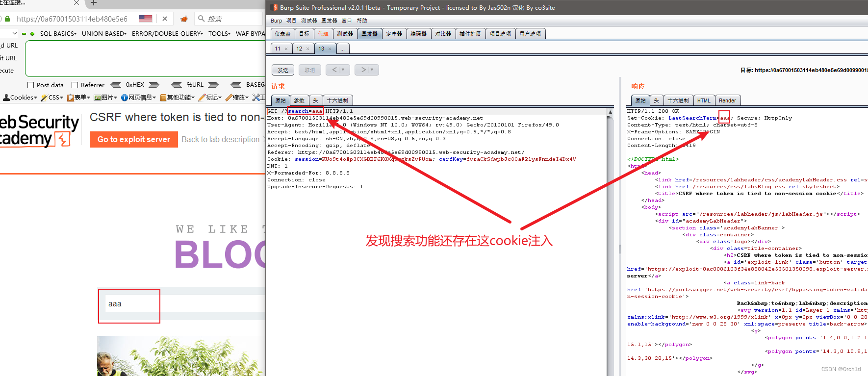Viewport: 868px width, 376px height.
Task: Switch to the 对比器 comparer tab
Action: pyautogui.click(x=443, y=34)
